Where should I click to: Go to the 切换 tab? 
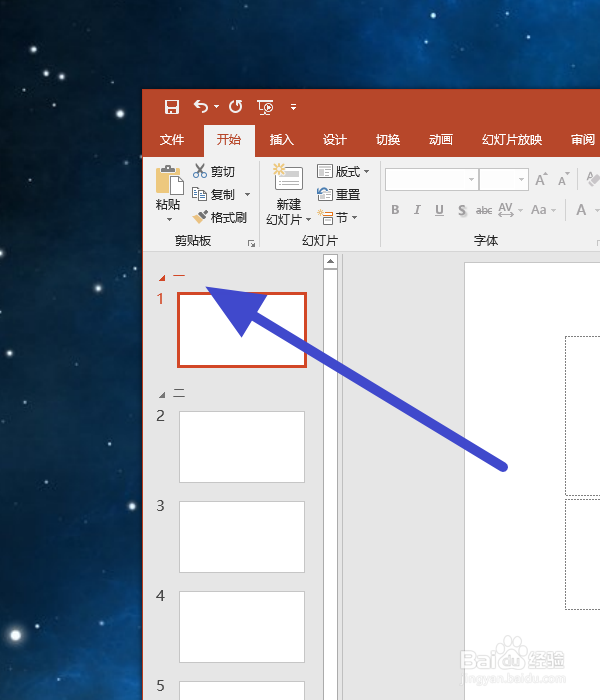[388, 140]
